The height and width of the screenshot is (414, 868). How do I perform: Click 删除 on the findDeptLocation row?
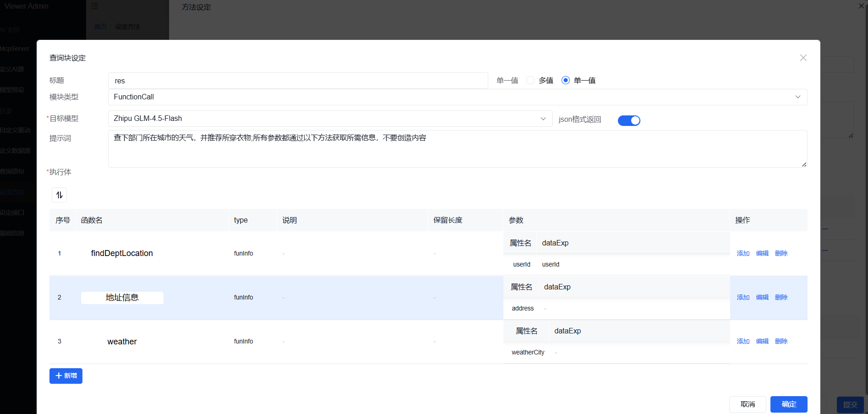[x=781, y=253]
